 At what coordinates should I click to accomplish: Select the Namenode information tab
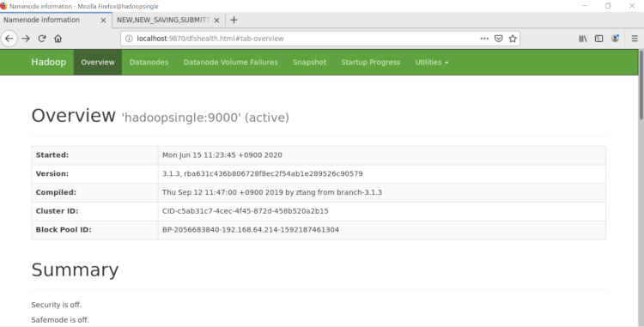pos(41,20)
